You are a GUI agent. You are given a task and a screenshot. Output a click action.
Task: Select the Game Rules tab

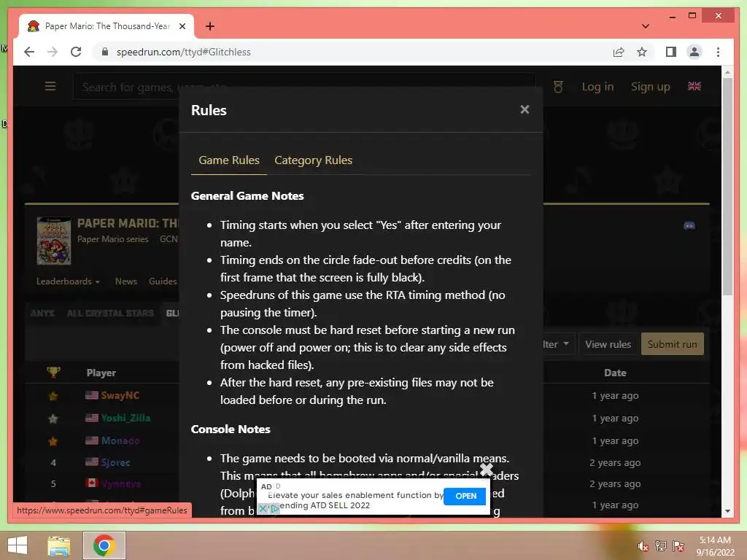tap(228, 160)
